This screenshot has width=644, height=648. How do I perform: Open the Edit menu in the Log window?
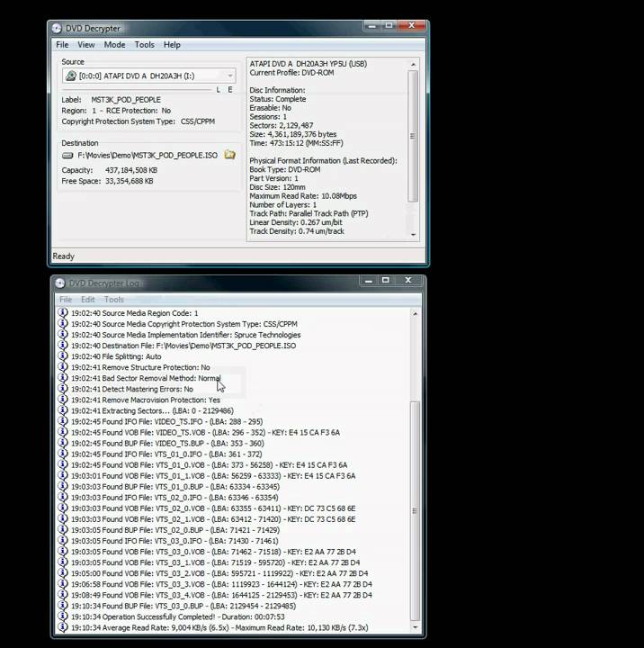pyautogui.click(x=87, y=299)
